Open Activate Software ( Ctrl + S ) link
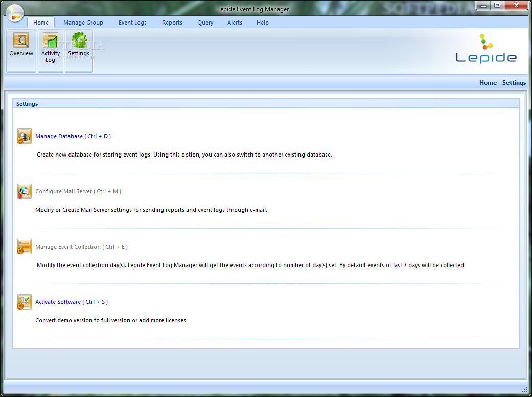Image resolution: width=532 pixels, height=397 pixels. [72, 302]
